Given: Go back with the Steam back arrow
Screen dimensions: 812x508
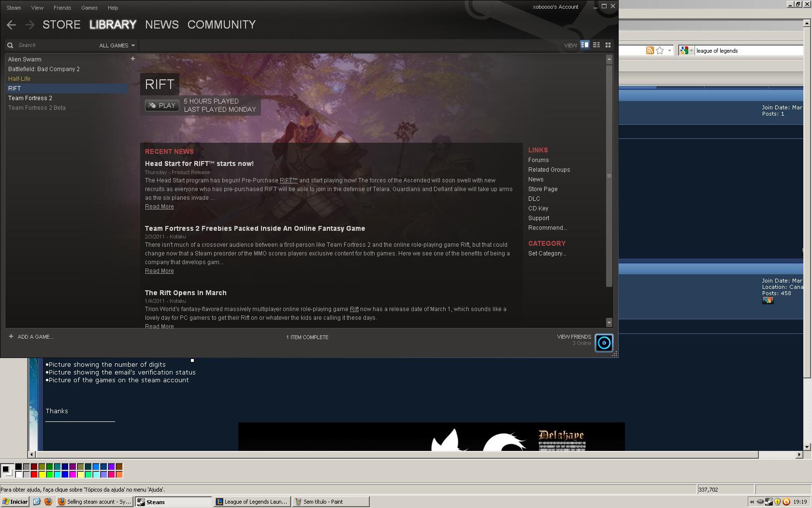Looking at the screenshot, I should coord(12,25).
